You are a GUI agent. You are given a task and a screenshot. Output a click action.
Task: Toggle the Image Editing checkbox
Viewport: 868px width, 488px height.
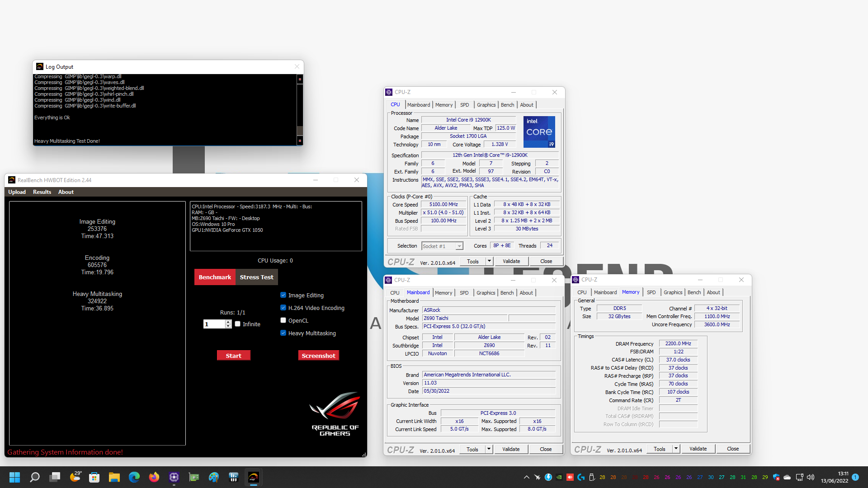click(x=283, y=295)
